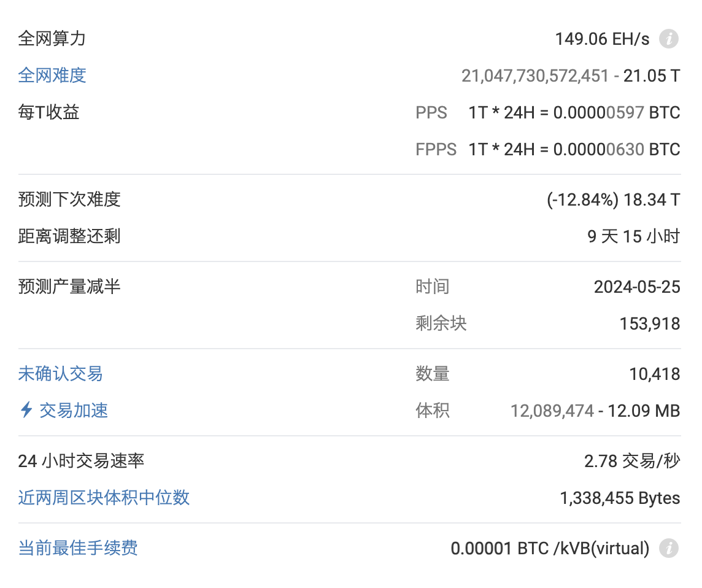Screen dimensions: 702x588
Task: Click the 当前最佳手续费 fee link
Action: [x=77, y=549]
